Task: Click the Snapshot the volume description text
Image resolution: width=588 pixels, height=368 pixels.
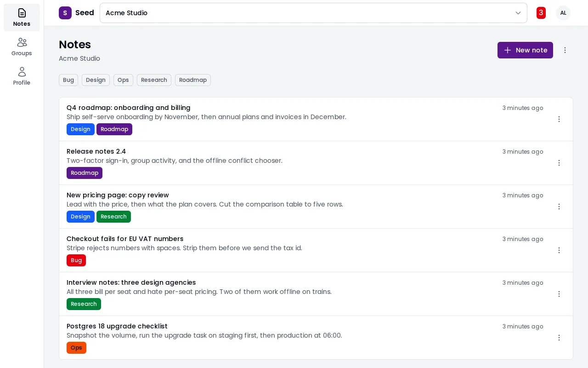Action: tap(204, 335)
